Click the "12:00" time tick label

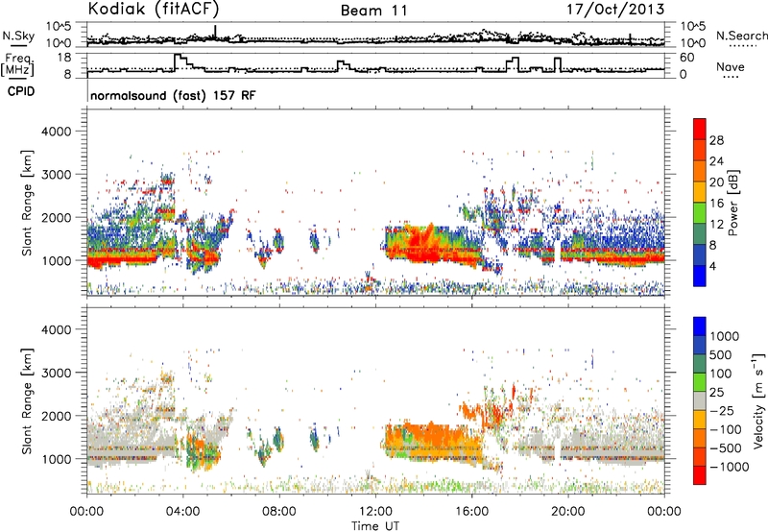pyautogui.click(x=375, y=512)
